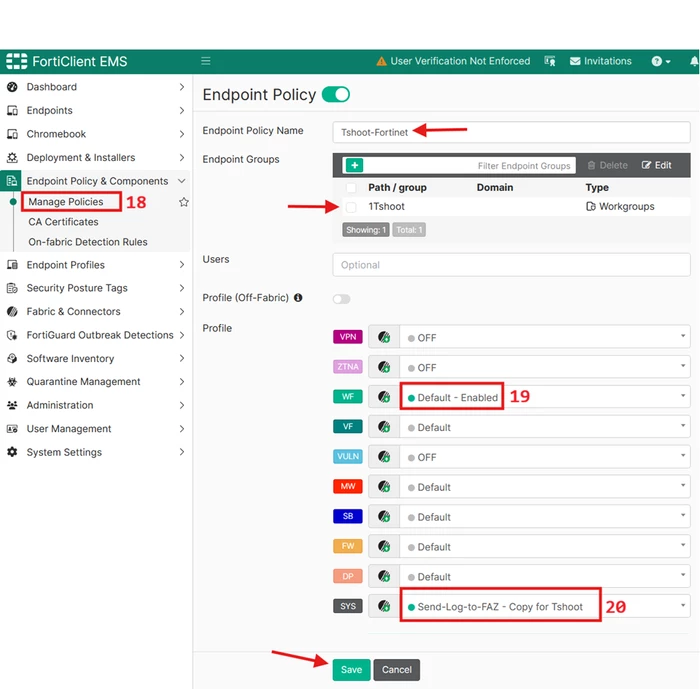Viewport: 700px width, 689px height.
Task: Add an endpoint group with the plus button
Action: click(x=354, y=165)
